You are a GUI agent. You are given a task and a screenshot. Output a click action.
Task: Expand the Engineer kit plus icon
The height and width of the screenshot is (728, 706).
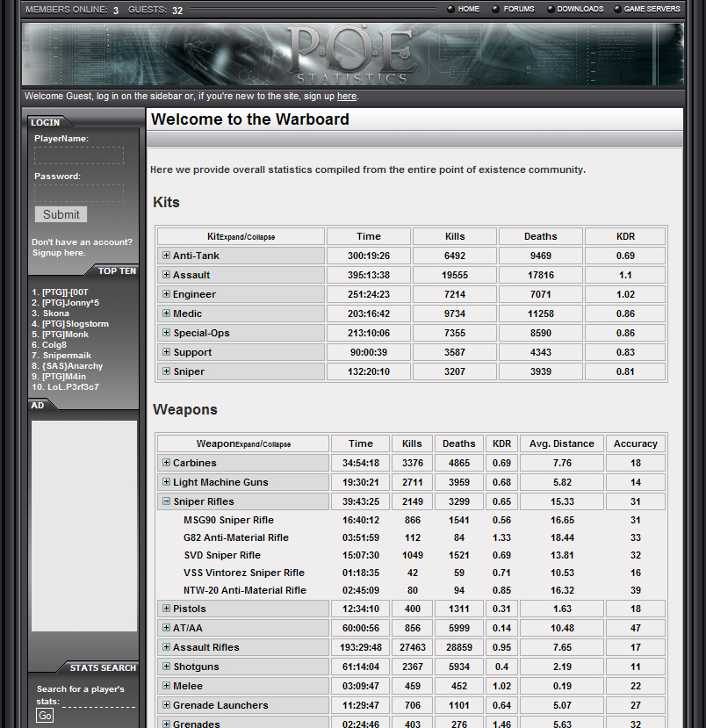coord(167,294)
